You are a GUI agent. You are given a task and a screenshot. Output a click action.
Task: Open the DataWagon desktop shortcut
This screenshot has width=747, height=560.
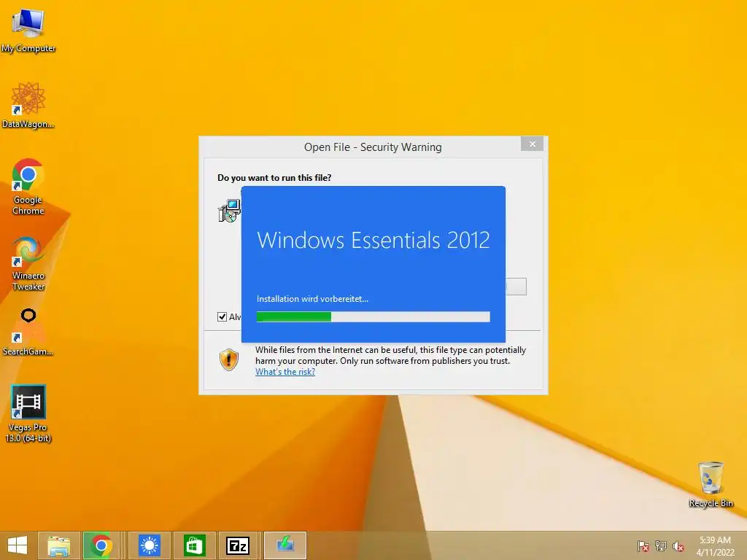28,105
